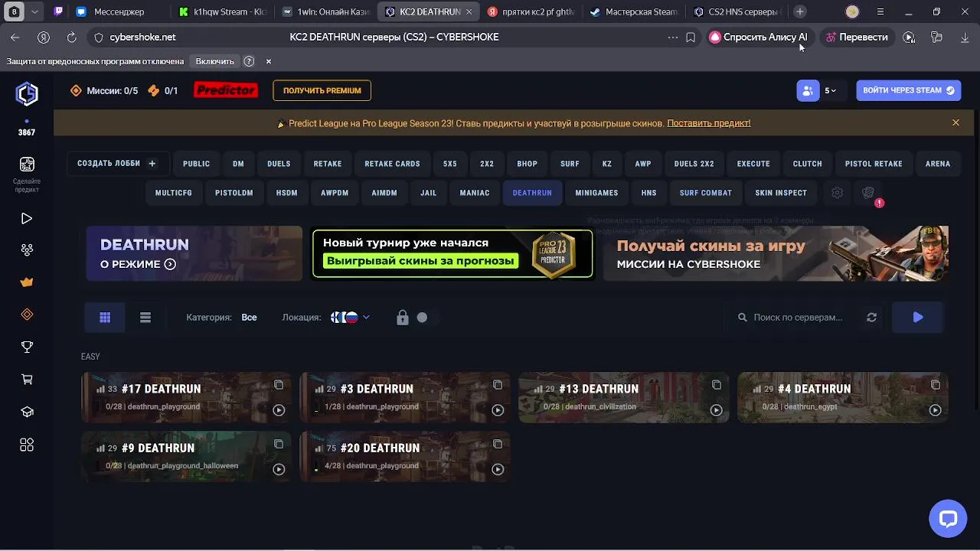Connect to #9 DEATHRUN server play icon
980x551 pixels.
point(279,469)
